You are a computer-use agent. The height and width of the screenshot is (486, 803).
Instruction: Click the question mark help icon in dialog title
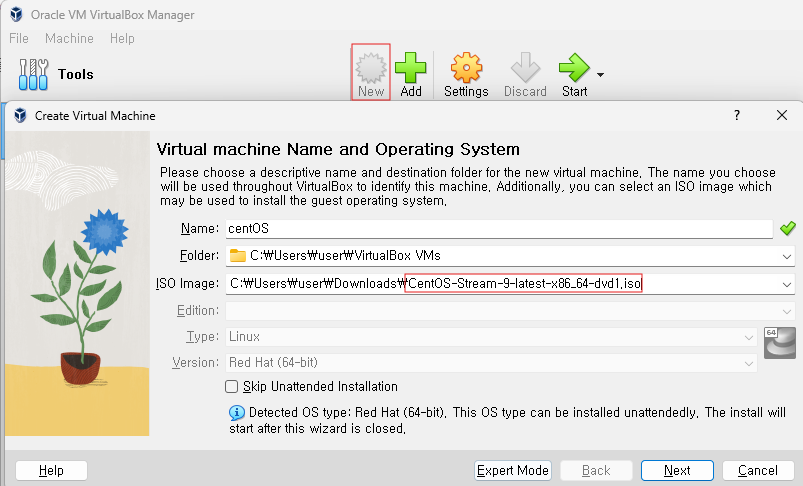(737, 115)
